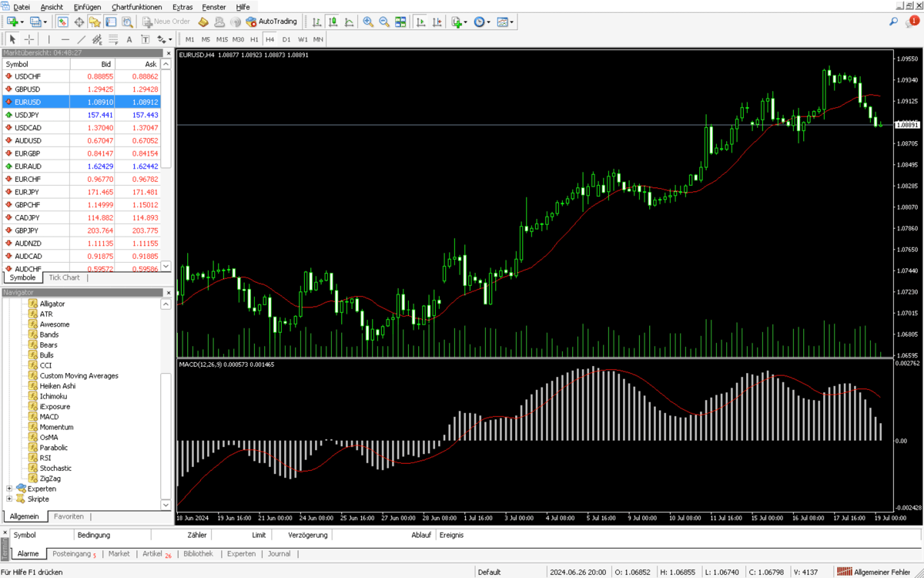924x578 pixels.
Task: Switch to H1 timeframe
Action: 254,39
